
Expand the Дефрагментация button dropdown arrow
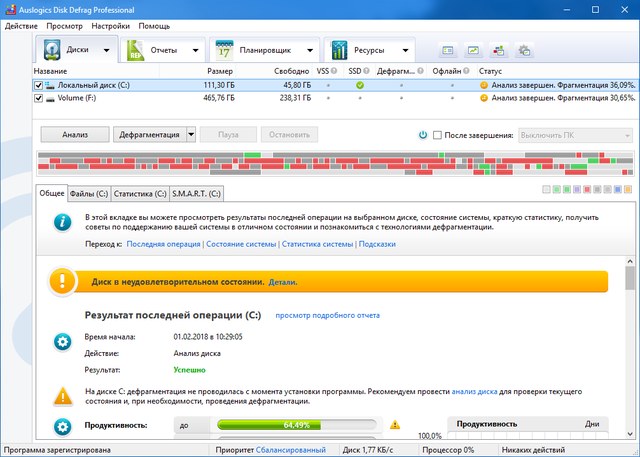pyautogui.click(x=190, y=134)
